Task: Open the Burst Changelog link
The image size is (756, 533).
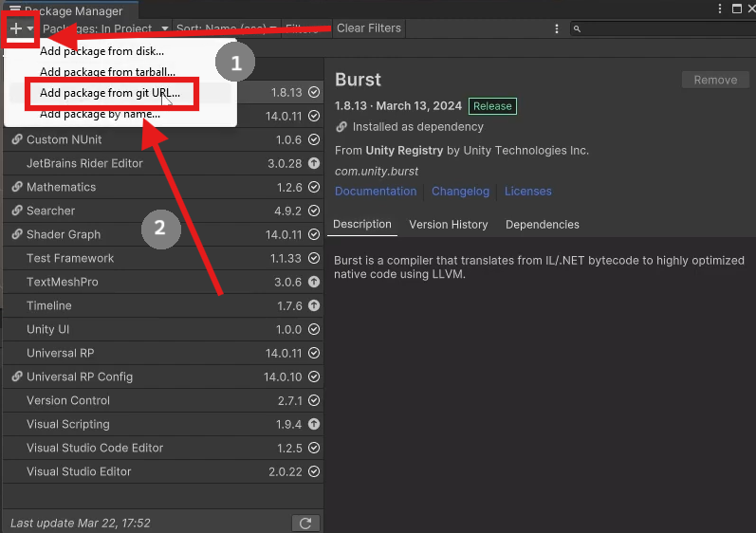Action: coord(460,192)
